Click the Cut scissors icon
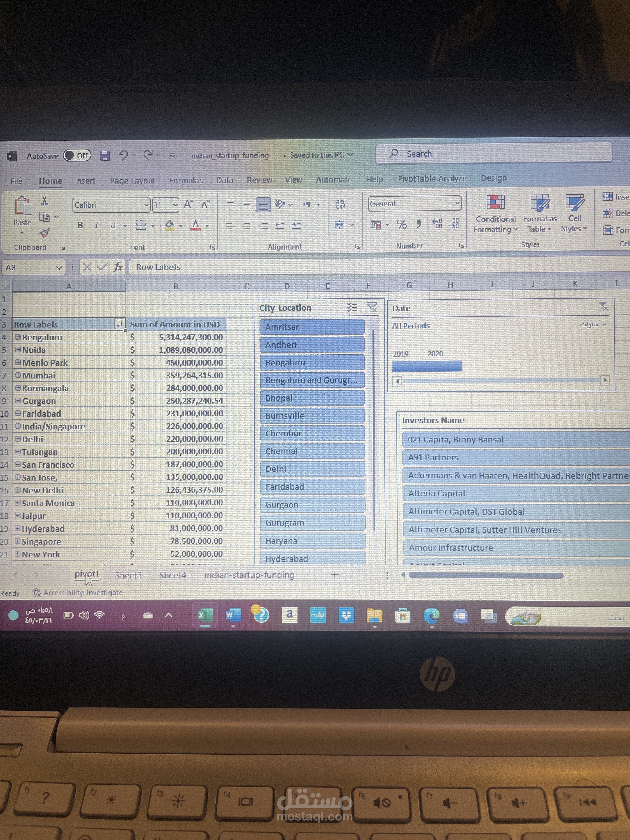This screenshot has height=840, width=630. click(44, 200)
